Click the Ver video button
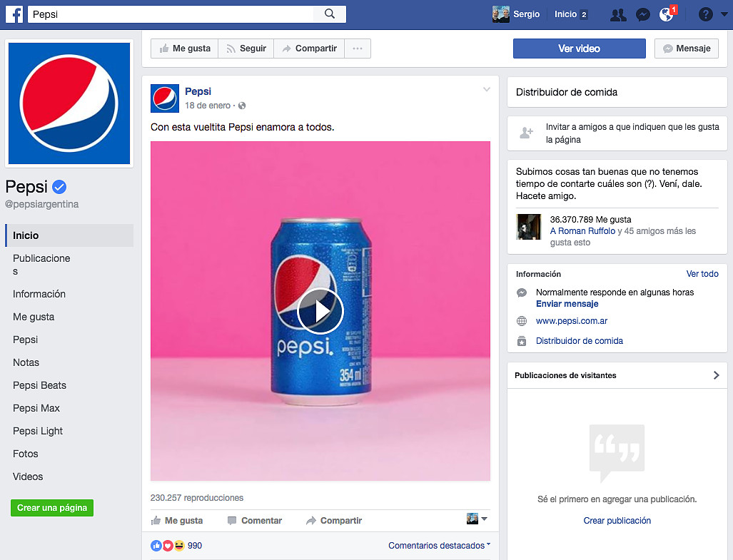The height and width of the screenshot is (560, 733). click(580, 49)
